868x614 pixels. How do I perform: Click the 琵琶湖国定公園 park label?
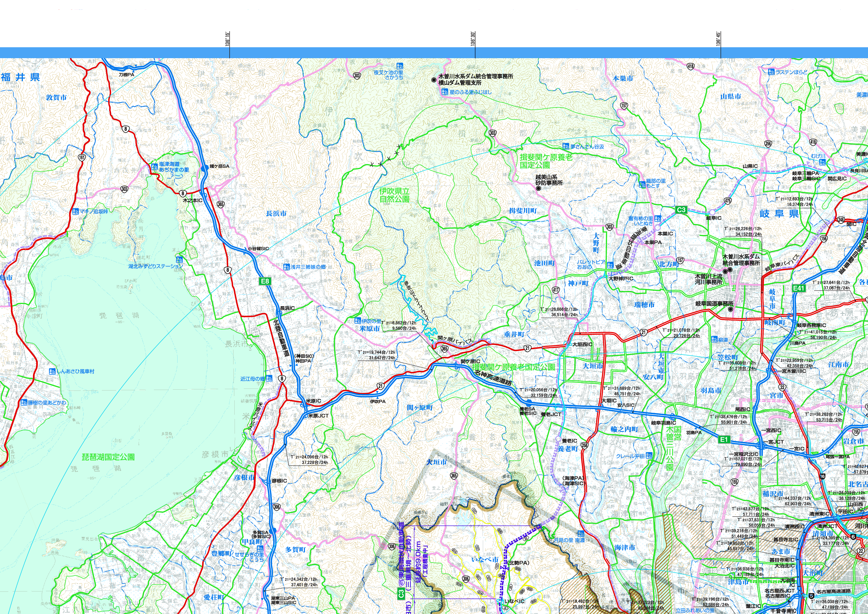(108, 457)
